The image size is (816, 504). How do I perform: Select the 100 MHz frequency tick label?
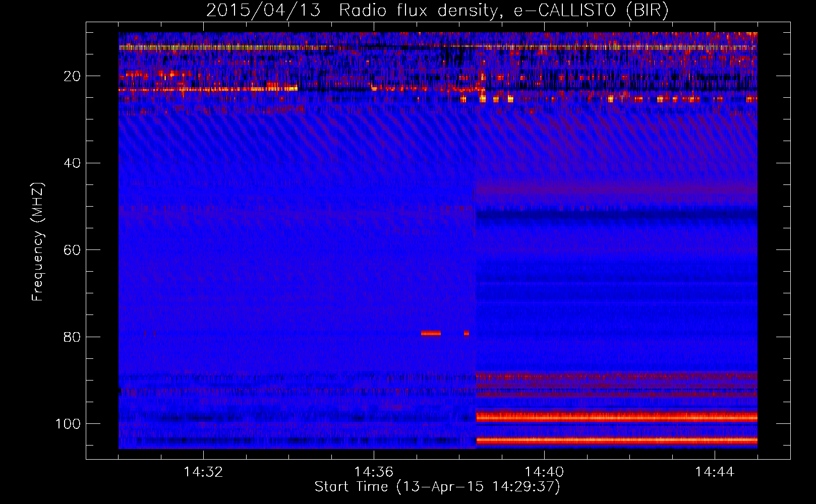point(69,424)
